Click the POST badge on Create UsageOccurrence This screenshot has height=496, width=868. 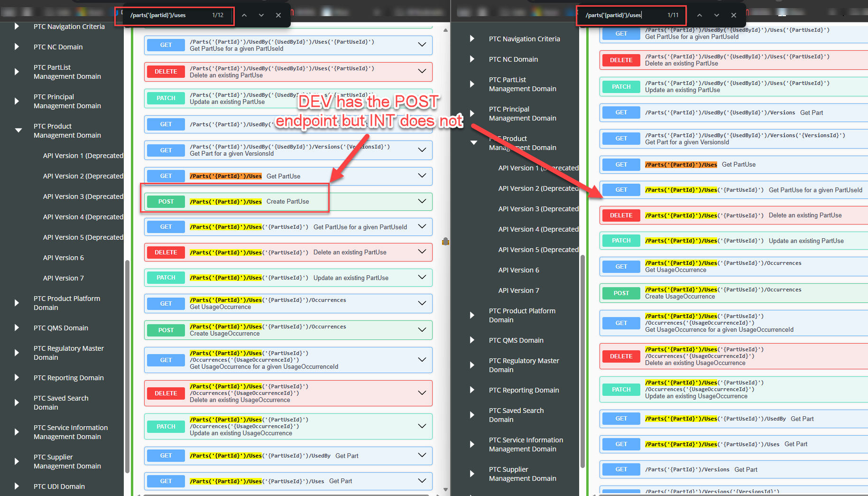(x=166, y=330)
